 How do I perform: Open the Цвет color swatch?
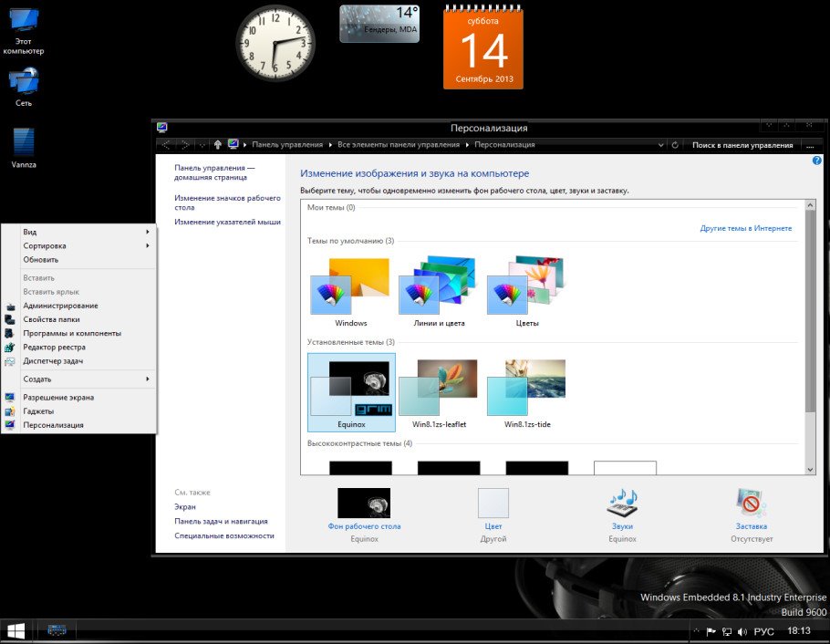point(493,504)
